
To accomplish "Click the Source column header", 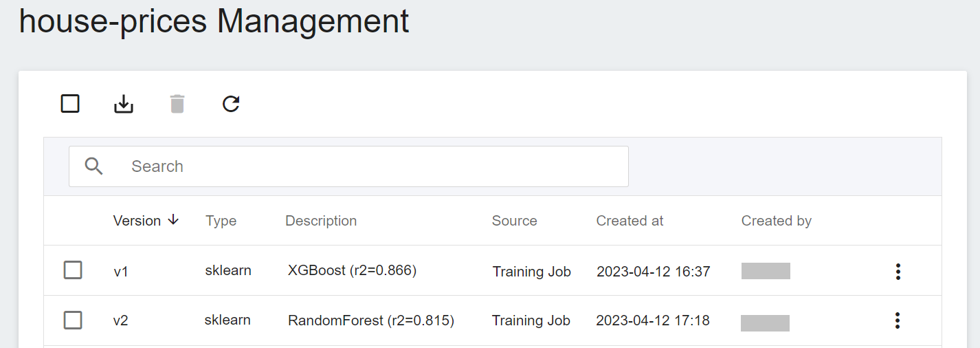I will pyautogui.click(x=514, y=221).
